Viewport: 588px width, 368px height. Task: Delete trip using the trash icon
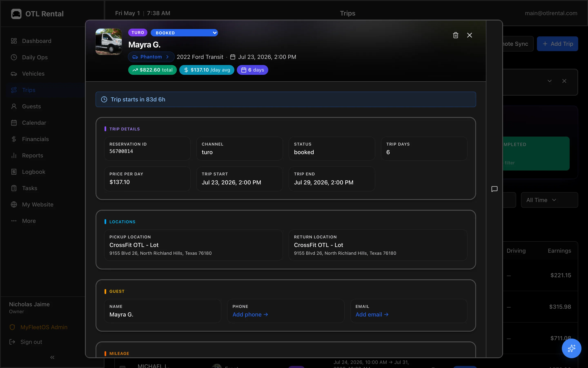[455, 35]
